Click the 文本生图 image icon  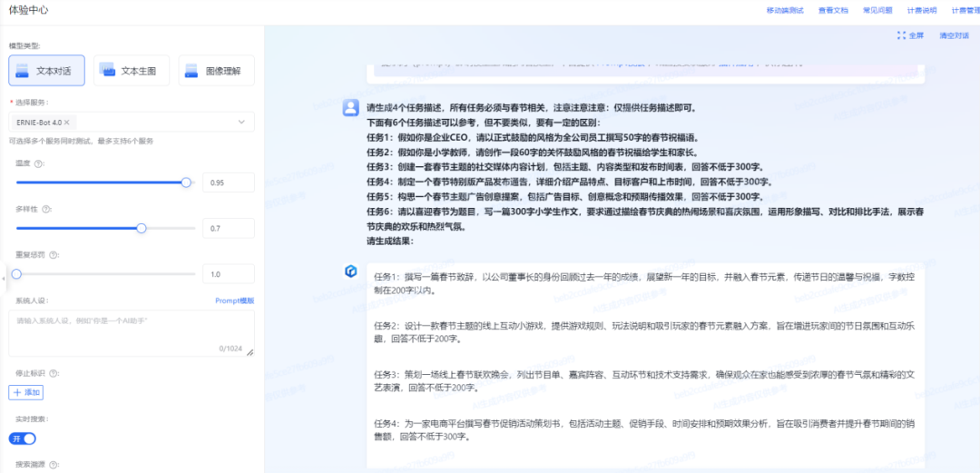(x=107, y=70)
